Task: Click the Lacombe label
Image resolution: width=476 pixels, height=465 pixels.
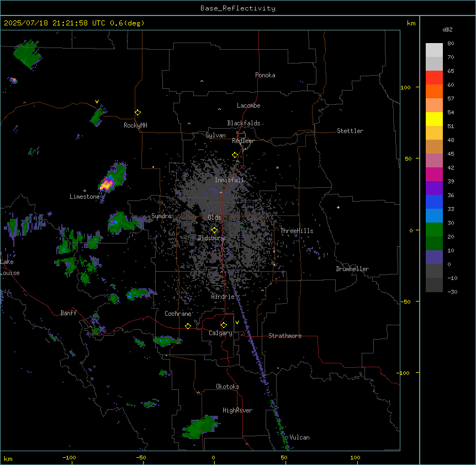Action: click(x=248, y=105)
